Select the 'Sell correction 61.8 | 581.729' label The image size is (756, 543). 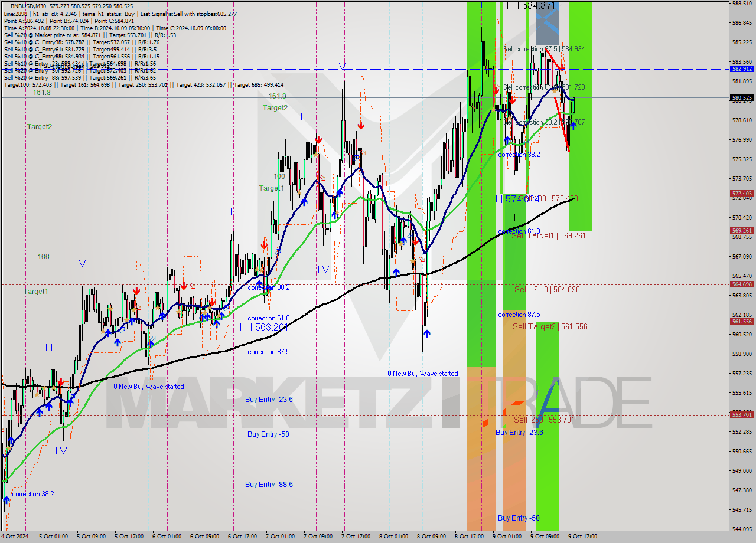coord(544,87)
